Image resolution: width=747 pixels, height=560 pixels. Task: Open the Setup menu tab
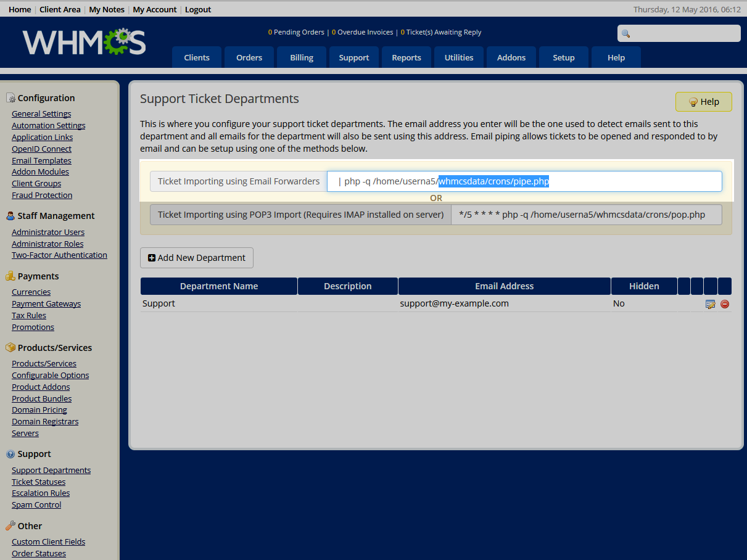pyautogui.click(x=563, y=57)
